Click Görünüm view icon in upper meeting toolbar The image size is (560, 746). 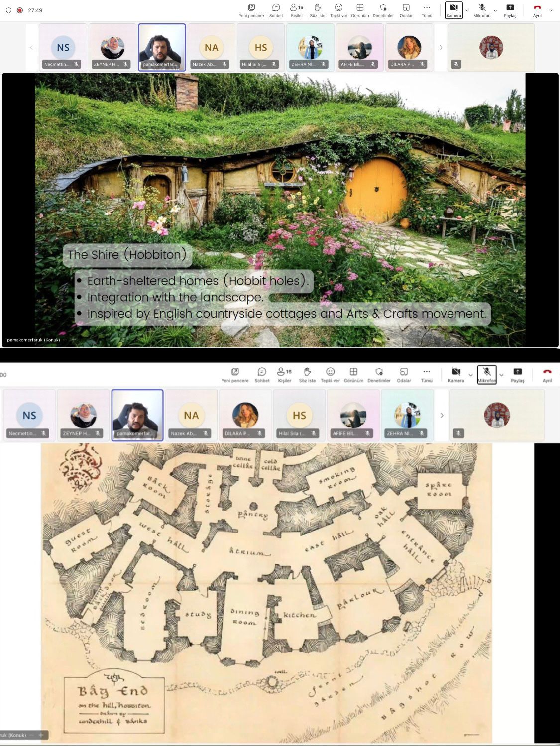click(x=360, y=10)
